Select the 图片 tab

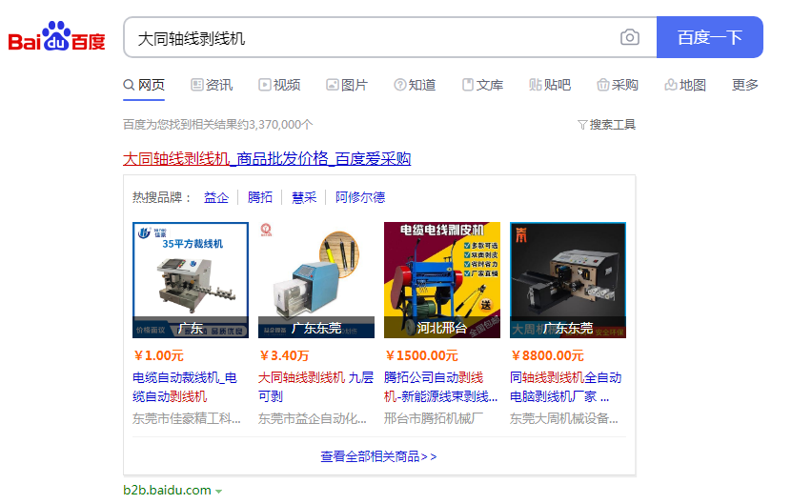point(347,85)
